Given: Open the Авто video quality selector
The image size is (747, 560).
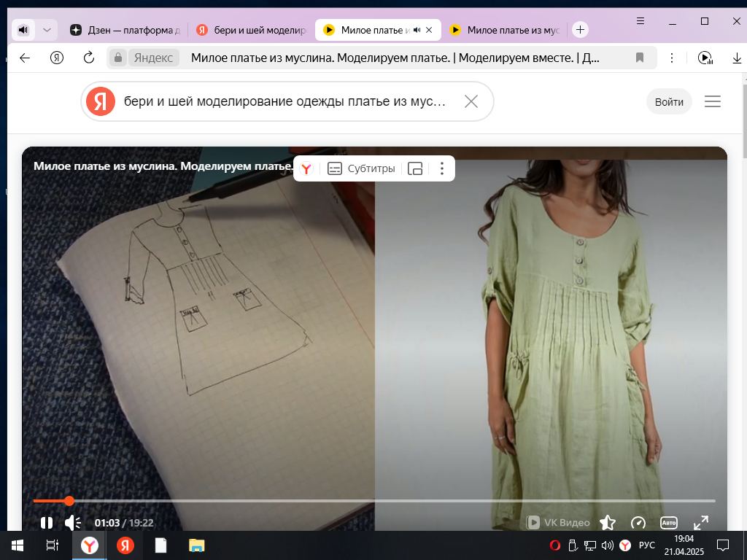Looking at the screenshot, I should click(x=668, y=523).
